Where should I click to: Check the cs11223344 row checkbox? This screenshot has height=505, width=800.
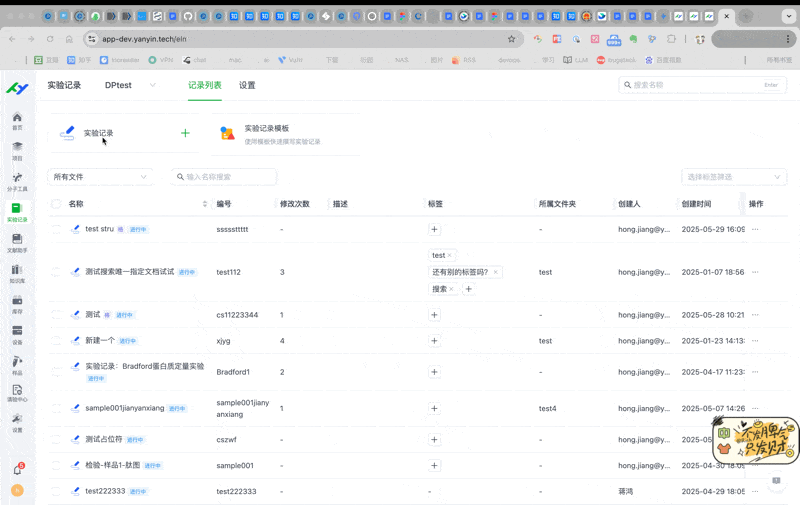[x=56, y=315]
